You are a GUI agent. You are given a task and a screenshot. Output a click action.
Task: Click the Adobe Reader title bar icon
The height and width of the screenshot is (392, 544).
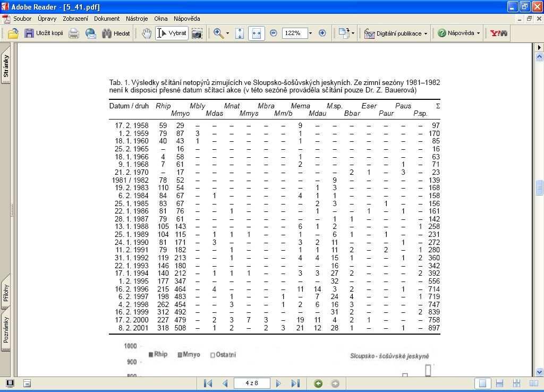click(x=5, y=6)
